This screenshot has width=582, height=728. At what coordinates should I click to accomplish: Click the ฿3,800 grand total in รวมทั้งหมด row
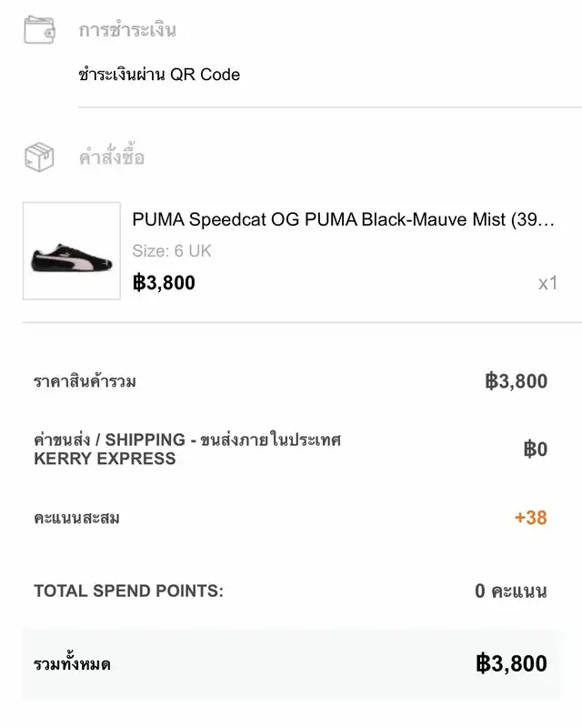[511, 663]
